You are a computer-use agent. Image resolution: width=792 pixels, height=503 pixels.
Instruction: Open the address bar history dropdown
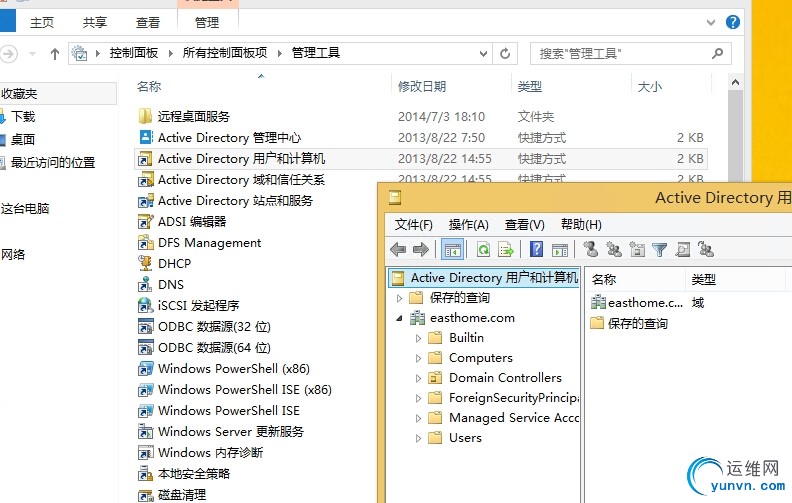[x=483, y=54]
